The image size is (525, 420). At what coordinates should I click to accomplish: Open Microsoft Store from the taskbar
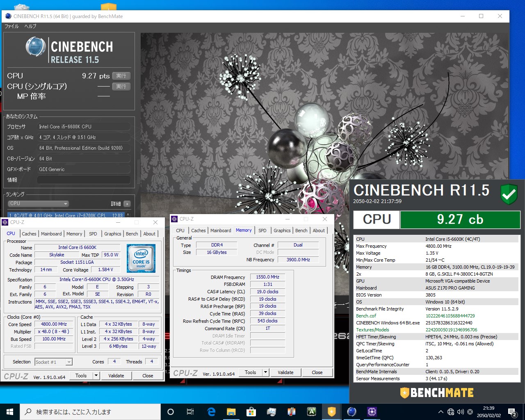[251, 412]
